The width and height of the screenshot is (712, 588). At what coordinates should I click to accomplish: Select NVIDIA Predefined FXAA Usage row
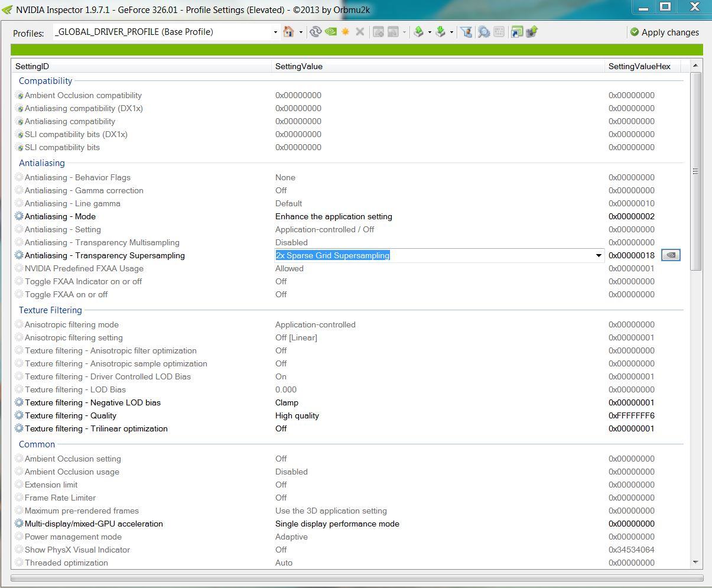[347, 268]
